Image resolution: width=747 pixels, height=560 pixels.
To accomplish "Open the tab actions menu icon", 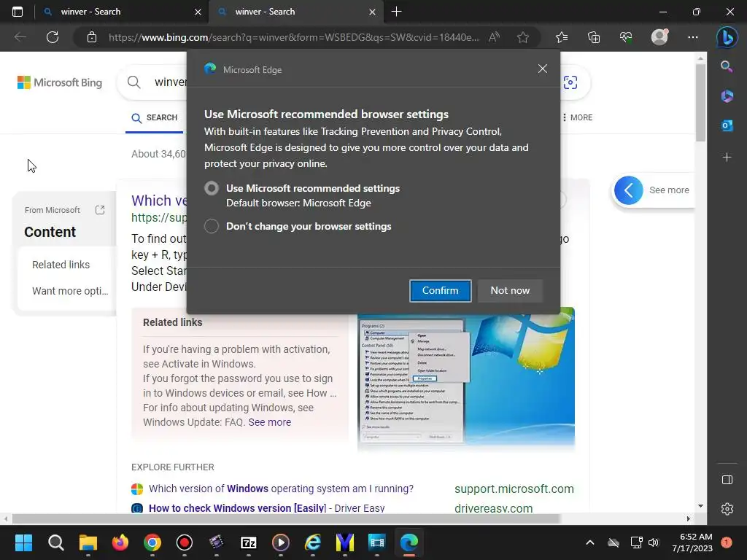I will 18,12.
